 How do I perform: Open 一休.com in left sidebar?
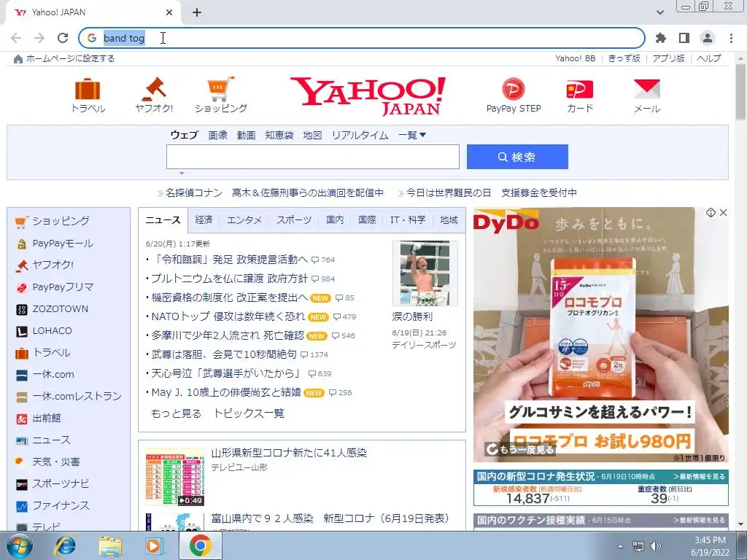pos(53,374)
